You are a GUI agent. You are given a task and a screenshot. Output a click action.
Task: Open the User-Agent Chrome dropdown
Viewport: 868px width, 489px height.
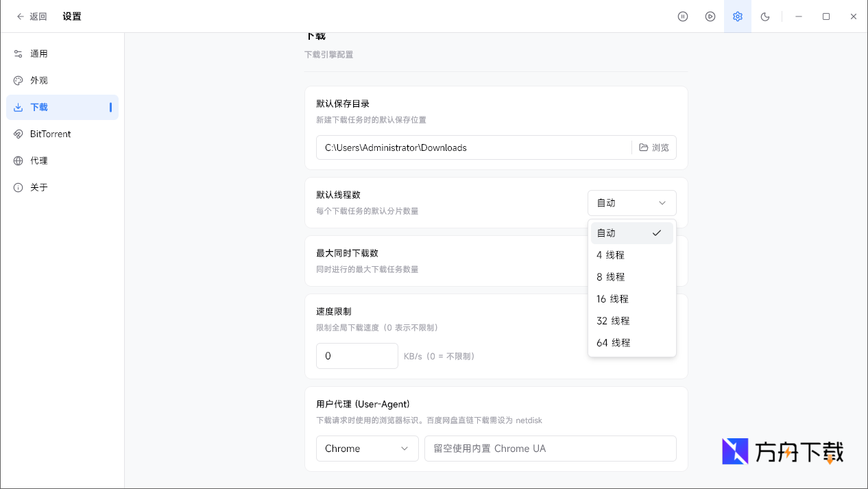pos(367,449)
